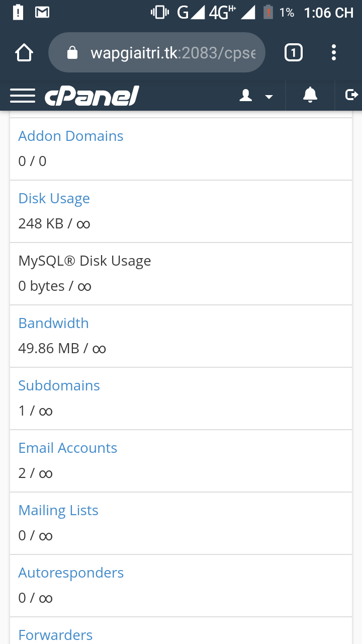This screenshot has height=644, width=362.
Task: Open the Email Accounts link
Action: pos(68,448)
